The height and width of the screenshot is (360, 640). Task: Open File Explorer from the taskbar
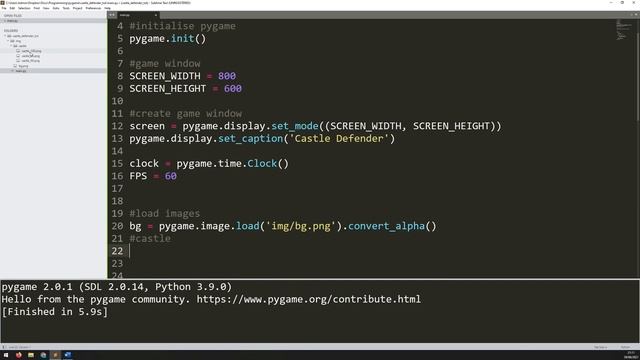(x=31, y=355)
